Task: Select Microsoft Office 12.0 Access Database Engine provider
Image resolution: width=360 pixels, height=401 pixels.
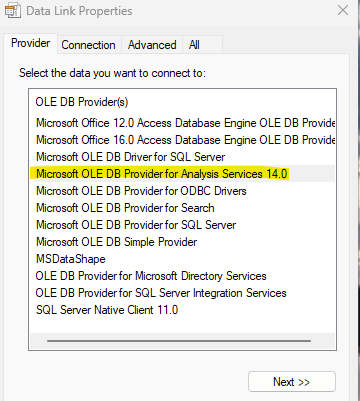Action: point(185,123)
